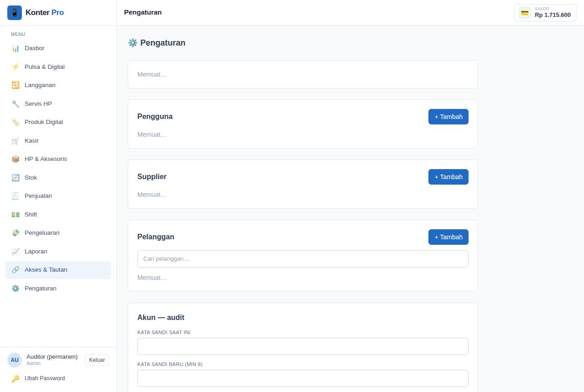Click the Konter Pro phone logo
The height and width of the screenshot is (392, 584).
[15, 13]
